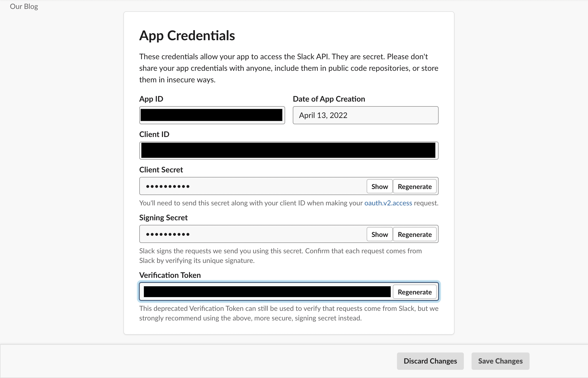Image resolution: width=588 pixels, height=378 pixels.
Task: Click the Client Secret label
Action: (x=161, y=169)
